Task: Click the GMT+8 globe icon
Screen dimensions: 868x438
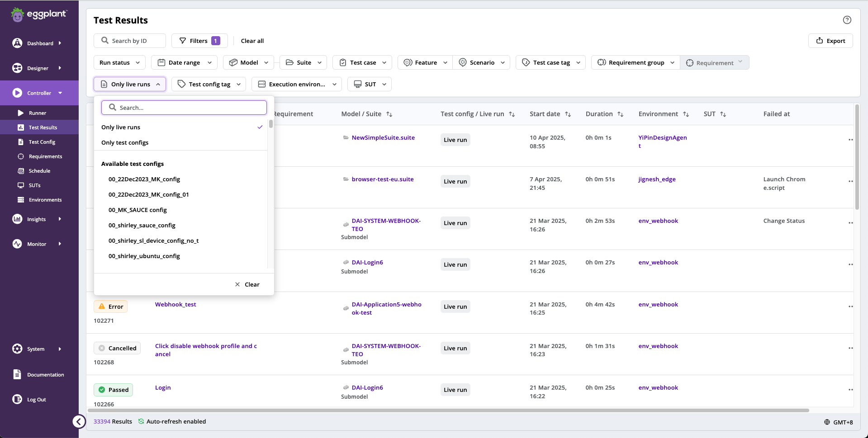Action: point(827,422)
